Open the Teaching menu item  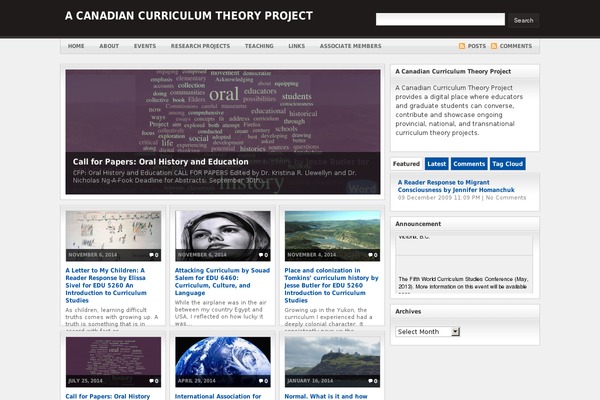click(259, 46)
